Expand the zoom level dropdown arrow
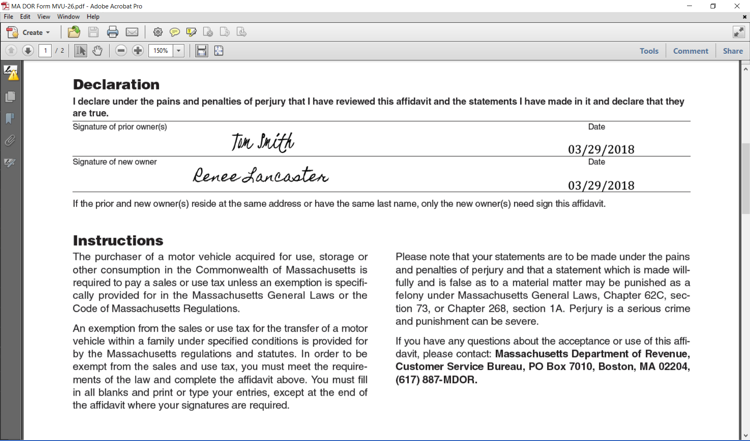 (x=179, y=50)
